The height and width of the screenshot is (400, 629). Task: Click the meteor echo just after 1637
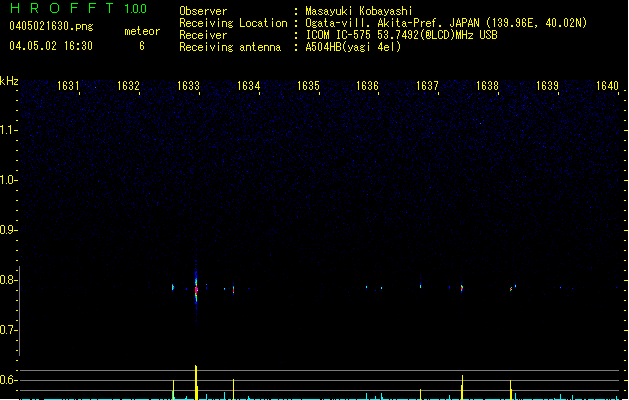tap(462, 288)
